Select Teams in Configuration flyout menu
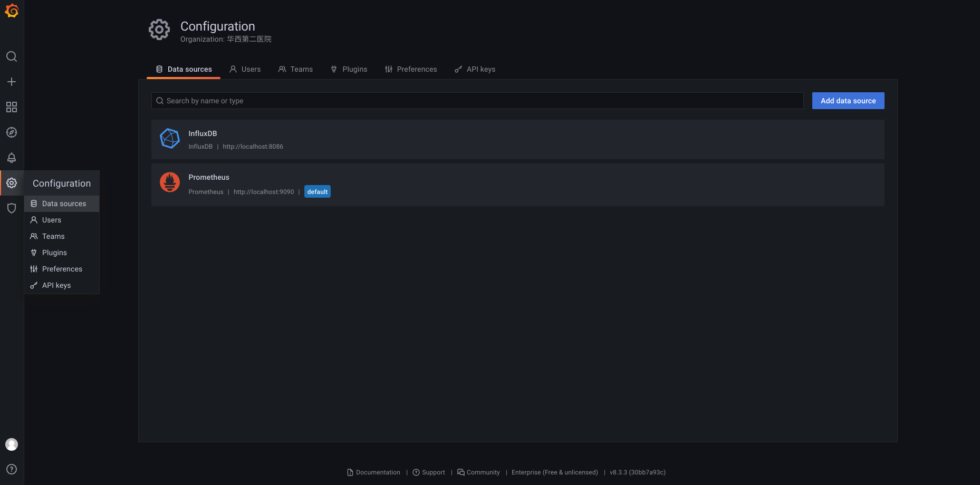The height and width of the screenshot is (485, 980). point(53,236)
